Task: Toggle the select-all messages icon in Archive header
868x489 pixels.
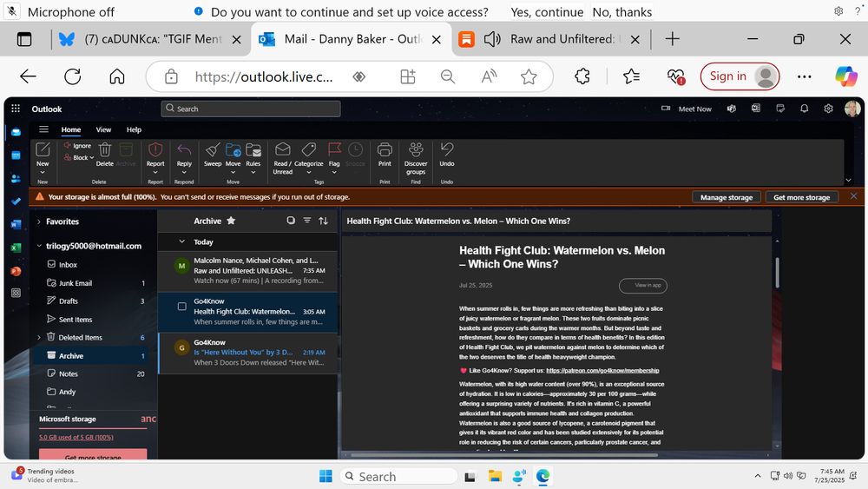Action: 291,221
